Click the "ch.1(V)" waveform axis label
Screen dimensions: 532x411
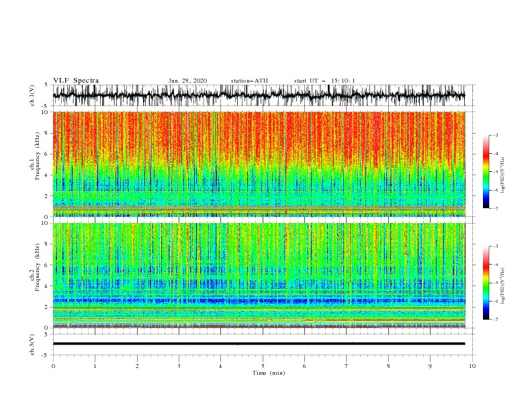(32, 95)
